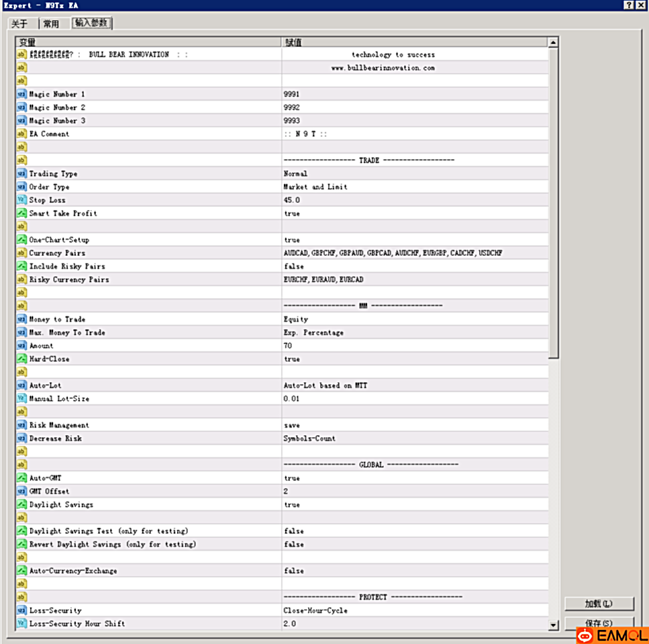Click the vertical scrollbar thumb
The image size is (649, 644).
[553, 203]
